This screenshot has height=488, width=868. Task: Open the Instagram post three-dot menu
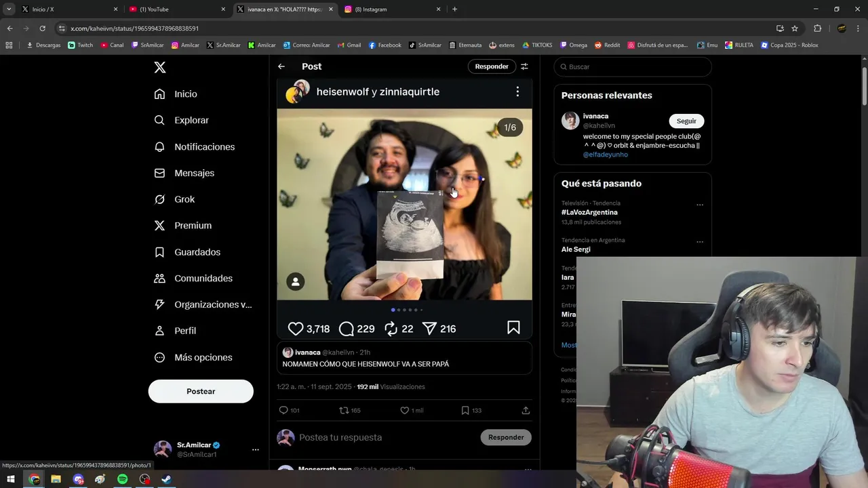(517, 91)
